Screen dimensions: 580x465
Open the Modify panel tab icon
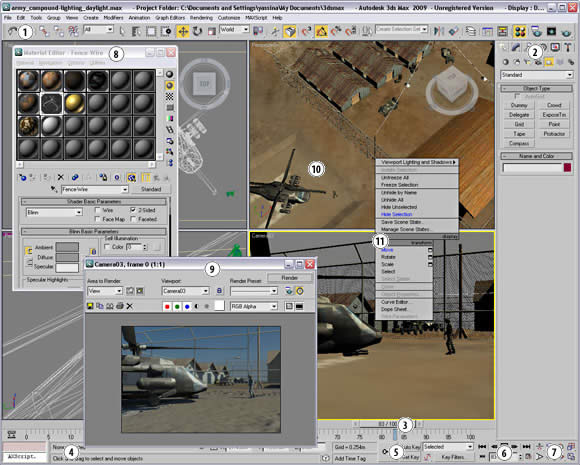coord(516,47)
